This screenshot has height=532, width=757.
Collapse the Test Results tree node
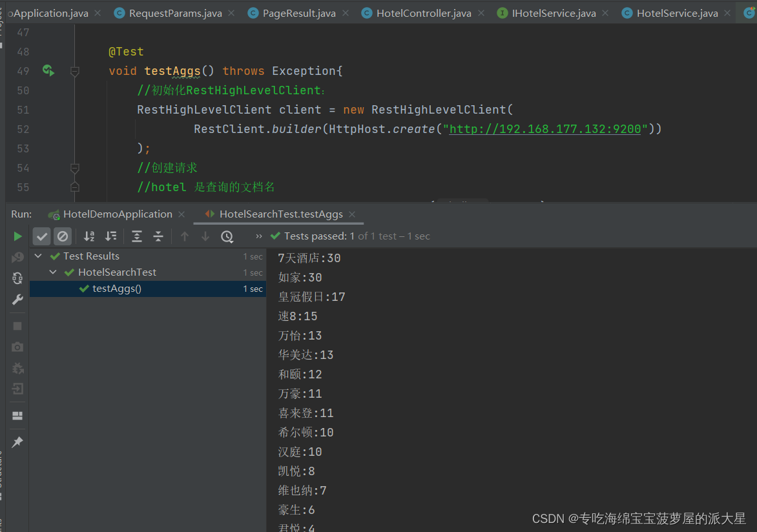pos(38,256)
